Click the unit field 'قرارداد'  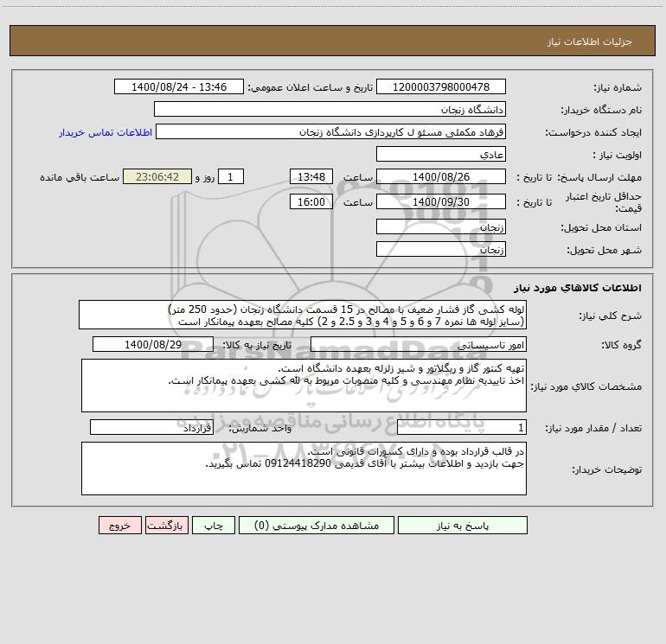(151, 428)
